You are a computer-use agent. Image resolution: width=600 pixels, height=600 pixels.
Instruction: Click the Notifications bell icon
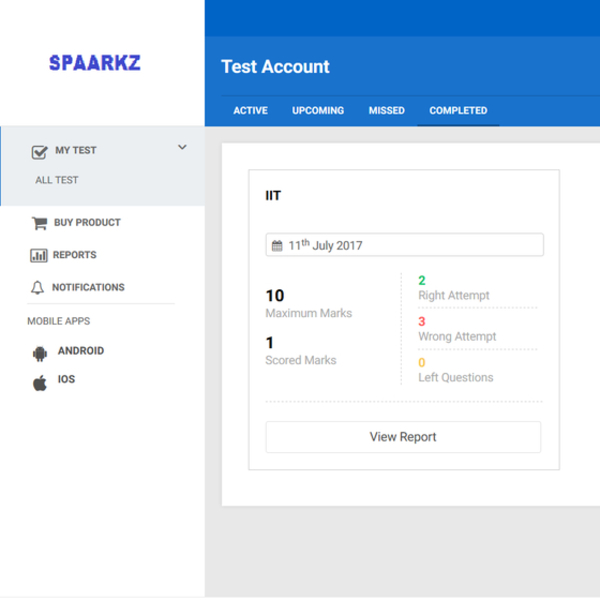click(x=38, y=288)
